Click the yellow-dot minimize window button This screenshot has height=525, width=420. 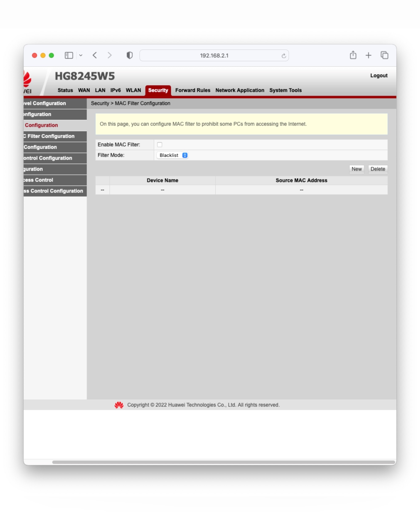(x=43, y=55)
